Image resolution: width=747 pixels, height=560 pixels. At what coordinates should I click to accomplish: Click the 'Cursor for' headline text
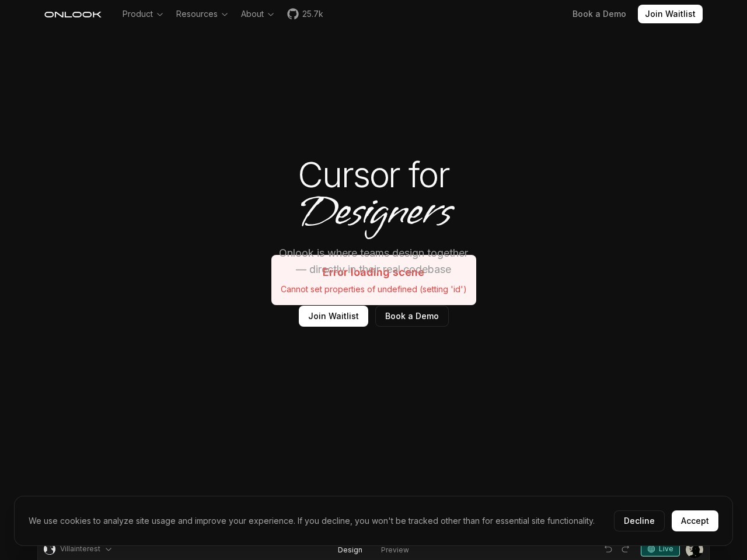coord(374,175)
